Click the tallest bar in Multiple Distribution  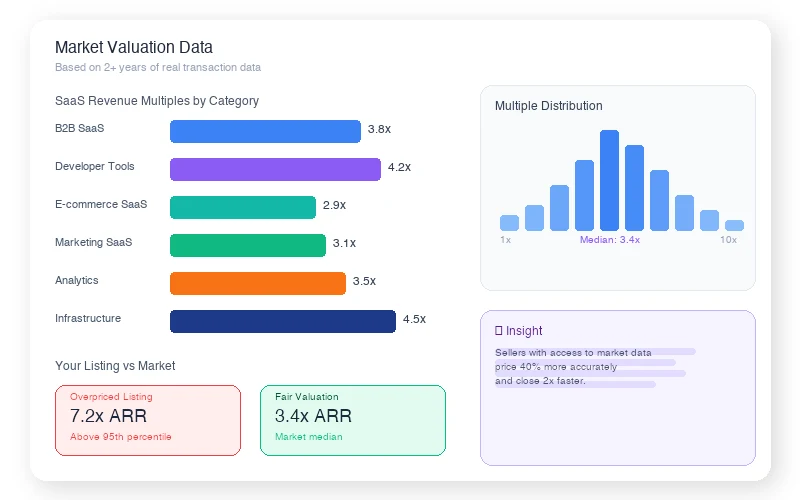609,180
